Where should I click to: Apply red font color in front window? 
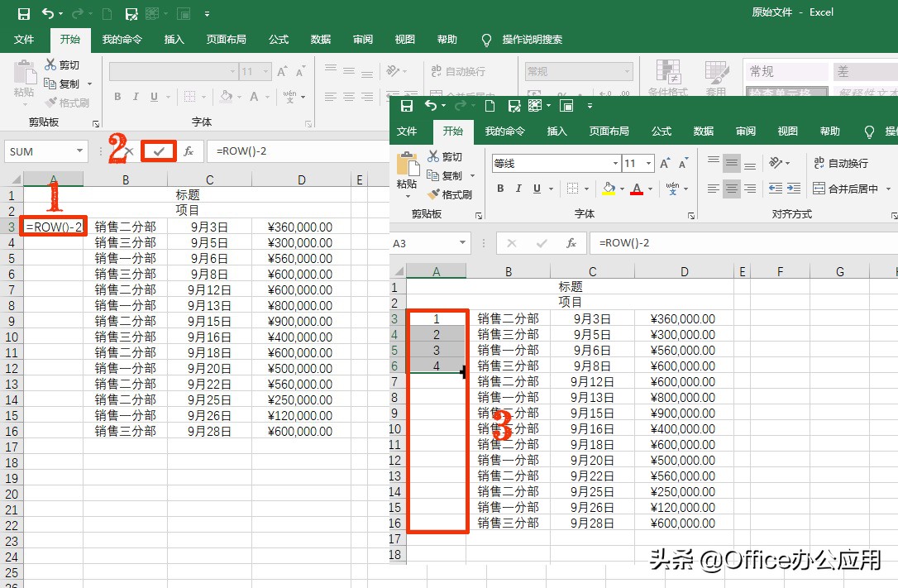point(636,189)
